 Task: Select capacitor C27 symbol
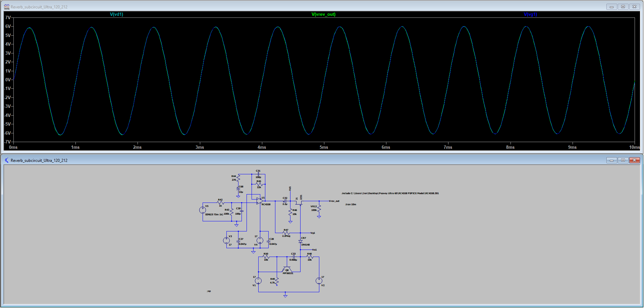[238, 241]
